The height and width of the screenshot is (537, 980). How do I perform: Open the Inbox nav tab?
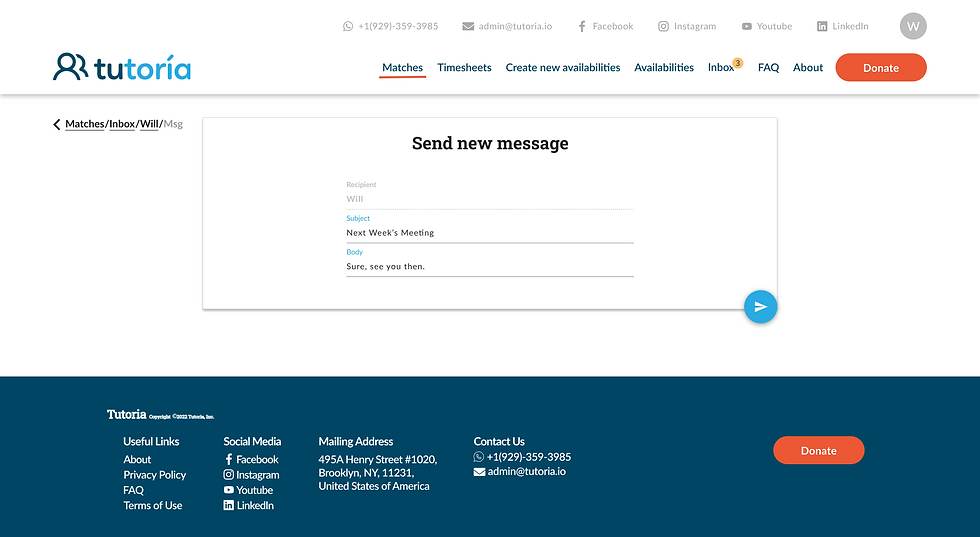pyautogui.click(x=721, y=68)
